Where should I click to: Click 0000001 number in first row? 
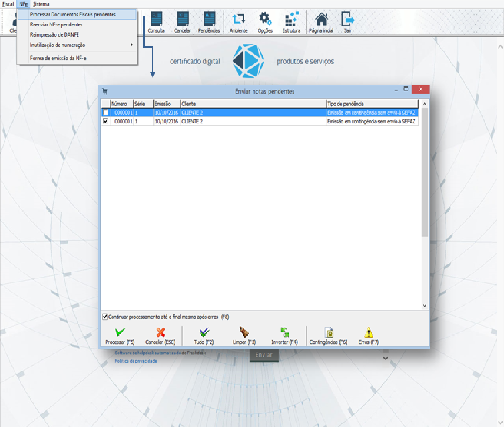[x=123, y=113]
